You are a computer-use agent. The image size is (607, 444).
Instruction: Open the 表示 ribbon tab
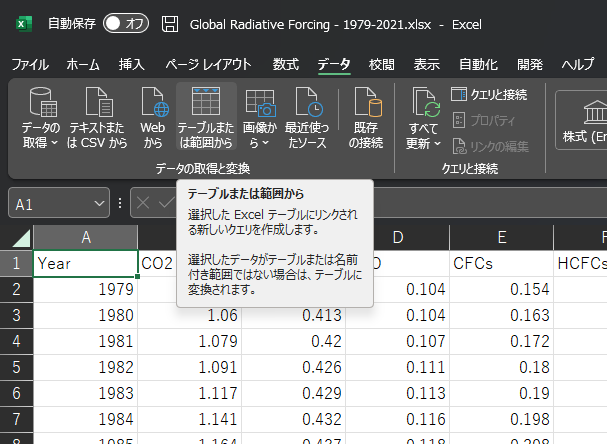(x=427, y=65)
